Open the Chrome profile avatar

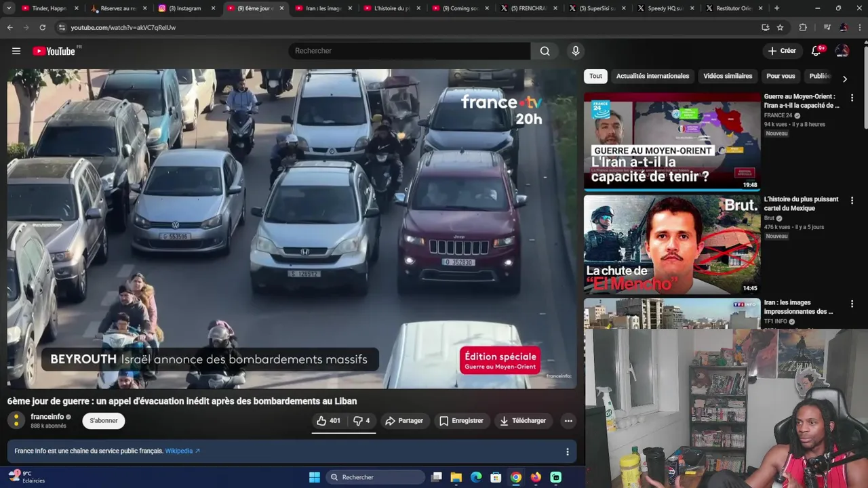tap(844, 27)
